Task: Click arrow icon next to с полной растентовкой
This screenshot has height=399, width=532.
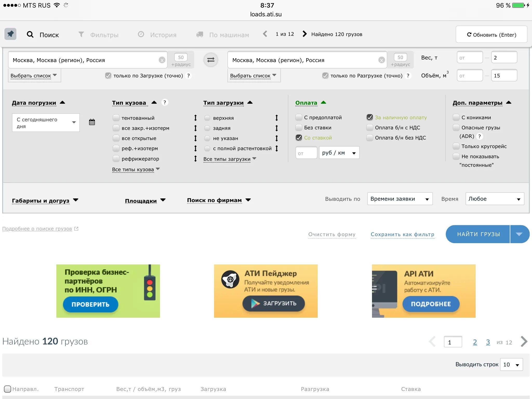Action: (277, 148)
